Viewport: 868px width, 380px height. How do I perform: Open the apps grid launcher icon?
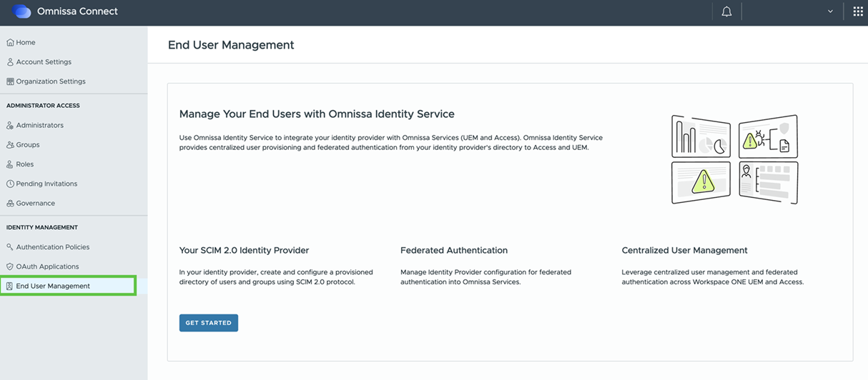coord(858,11)
